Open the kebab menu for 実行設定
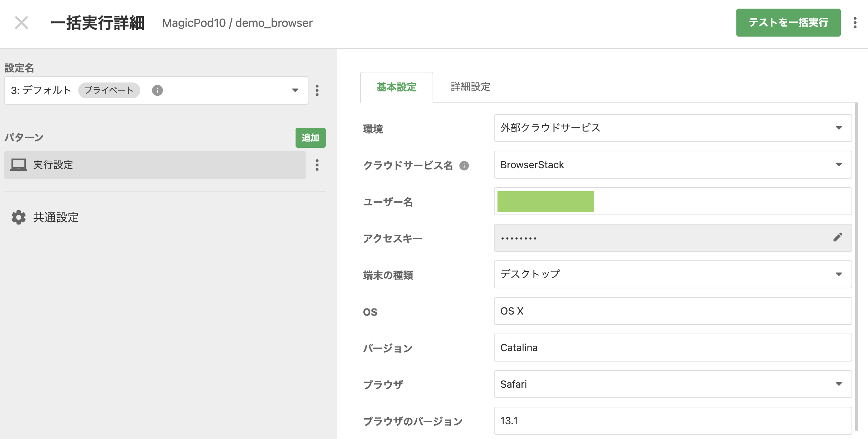868x439 pixels. pyautogui.click(x=317, y=165)
